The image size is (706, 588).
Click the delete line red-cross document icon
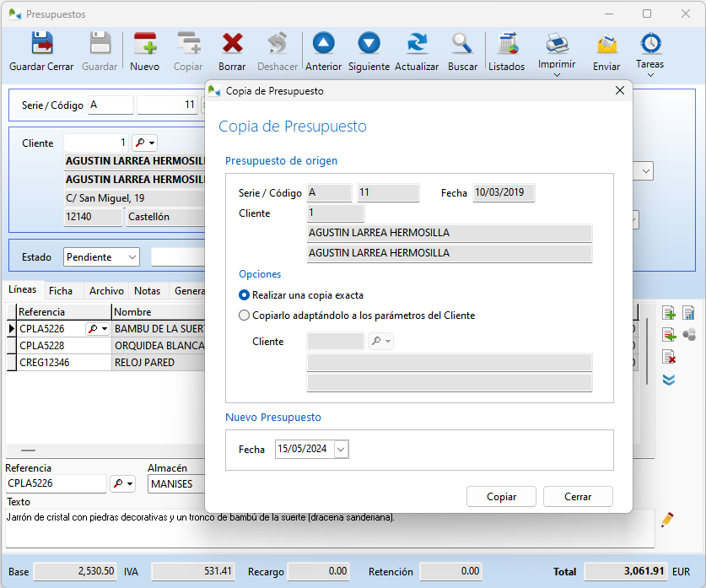pyautogui.click(x=669, y=357)
